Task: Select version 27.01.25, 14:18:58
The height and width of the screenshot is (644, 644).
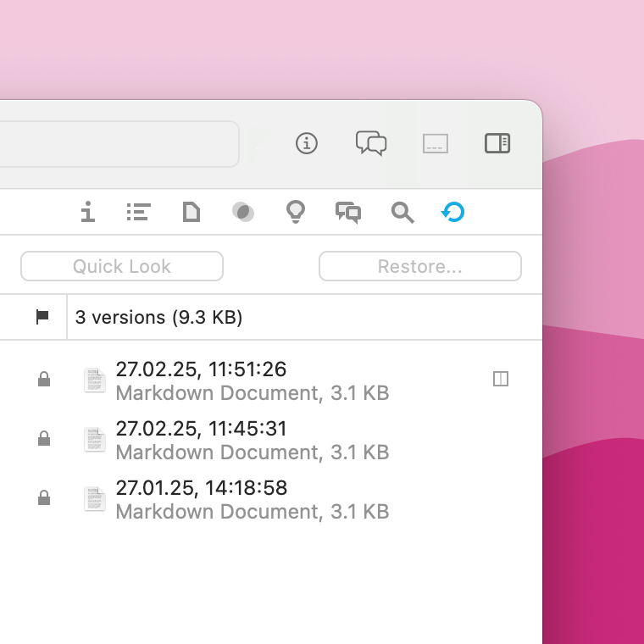Action: tap(271, 499)
